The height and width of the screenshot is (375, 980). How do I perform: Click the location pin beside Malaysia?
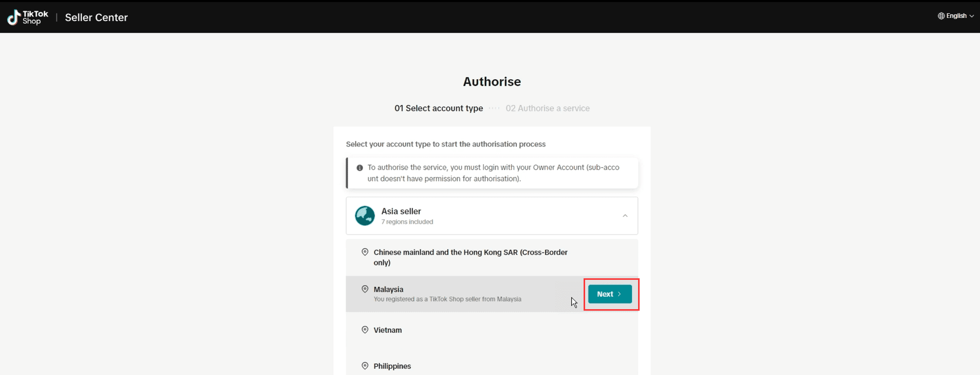click(365, 289)
